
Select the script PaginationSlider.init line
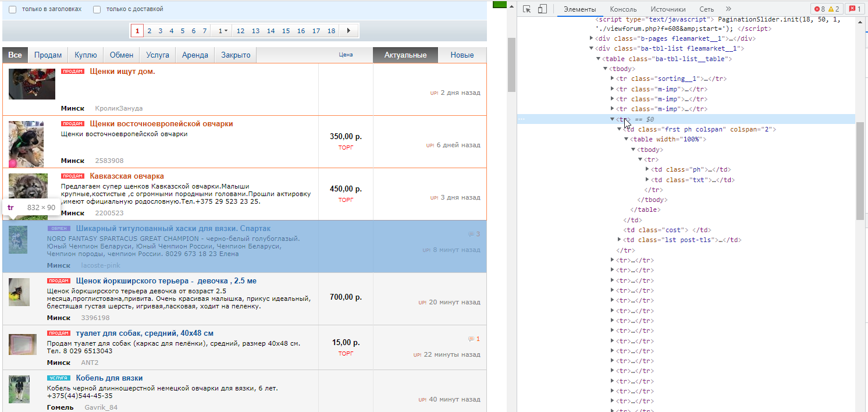pyautogui.click(x=682, y=24)
